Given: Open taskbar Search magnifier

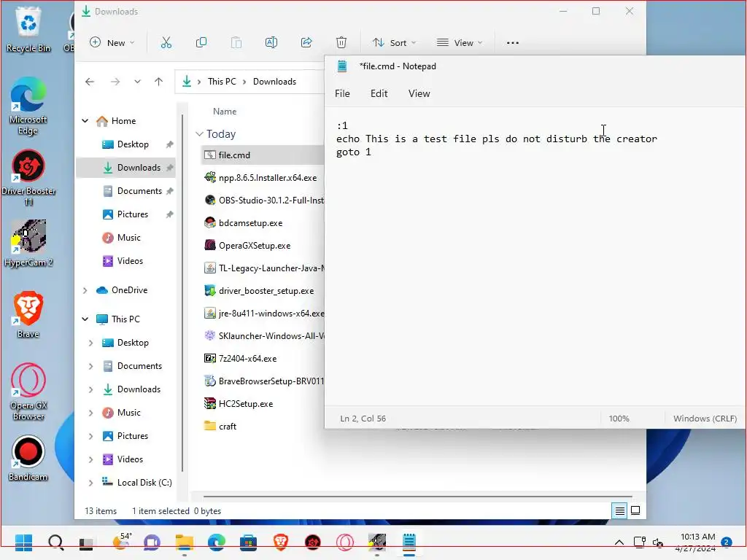Looking at the screenshot, I should click(55, 542).
